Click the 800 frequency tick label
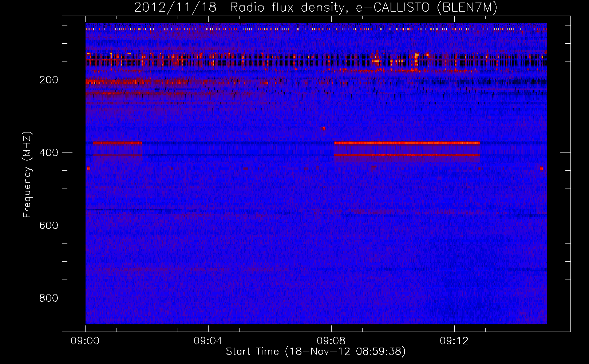This screenshot has height=364, width=589. coord(48,298)
